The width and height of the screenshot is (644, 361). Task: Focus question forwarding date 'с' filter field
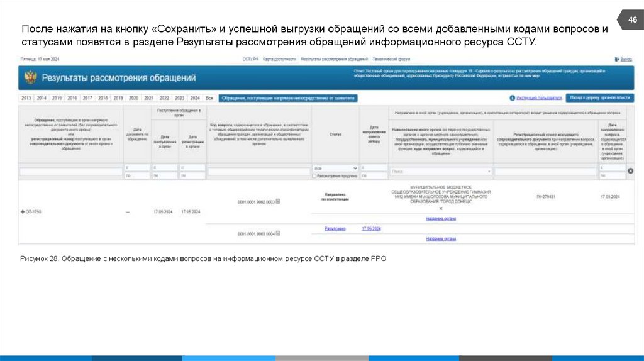pos(612,167)
